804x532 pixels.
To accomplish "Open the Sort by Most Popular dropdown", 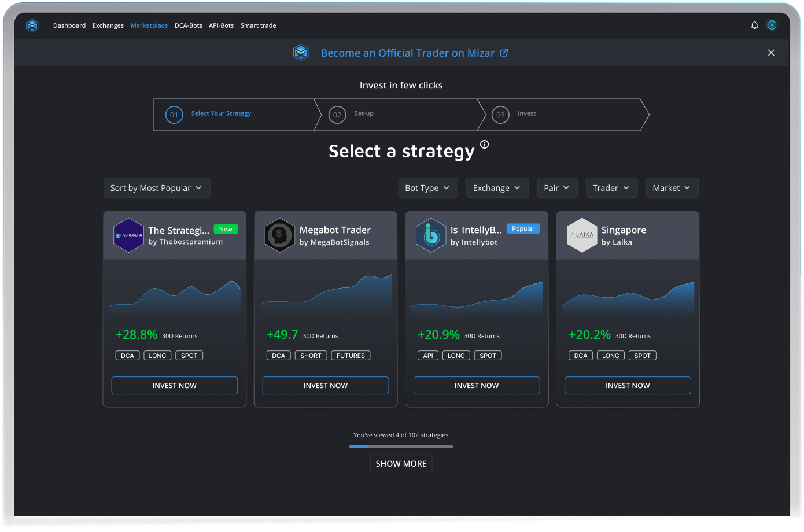I will 157,187.
